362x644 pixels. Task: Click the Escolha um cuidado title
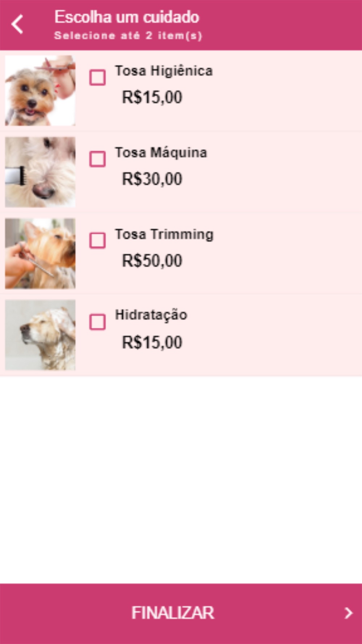coord(127,17)
